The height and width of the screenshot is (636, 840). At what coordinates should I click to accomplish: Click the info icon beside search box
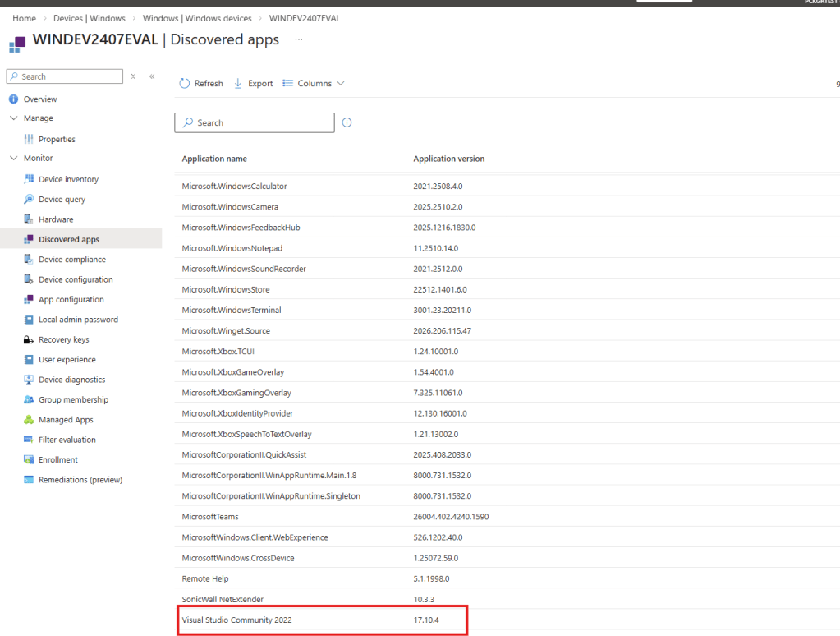[x=347, y=122]
